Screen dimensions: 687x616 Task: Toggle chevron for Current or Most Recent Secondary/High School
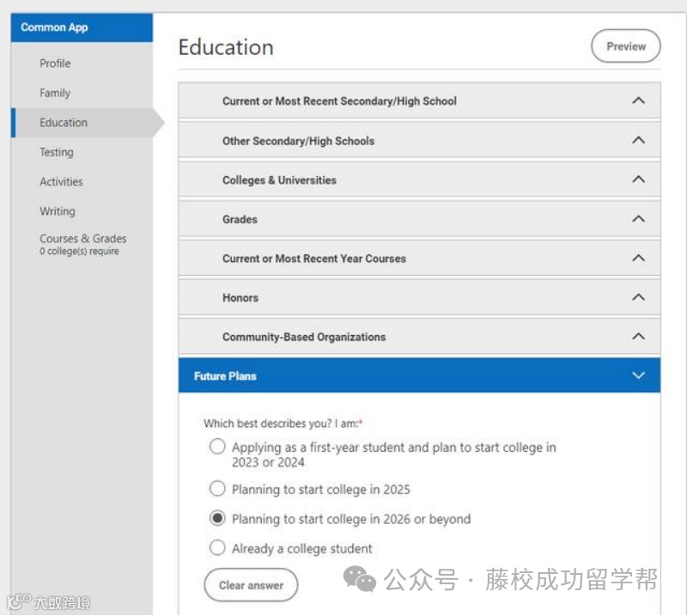pyautogui.click(x=638, y=101)
